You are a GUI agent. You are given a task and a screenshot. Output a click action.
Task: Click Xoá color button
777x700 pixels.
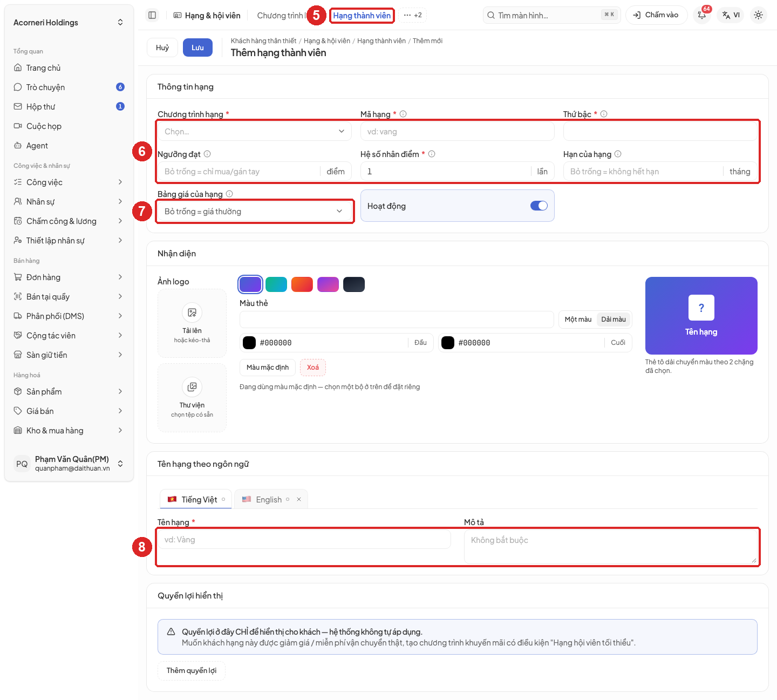point(313,368)
